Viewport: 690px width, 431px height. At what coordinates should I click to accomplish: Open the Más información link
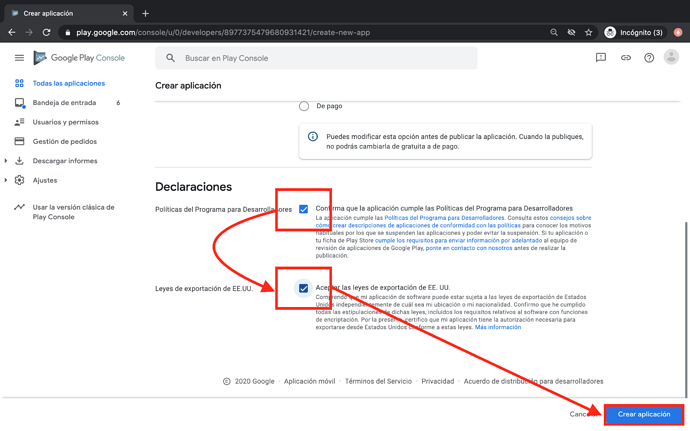[x=498, y=327]
